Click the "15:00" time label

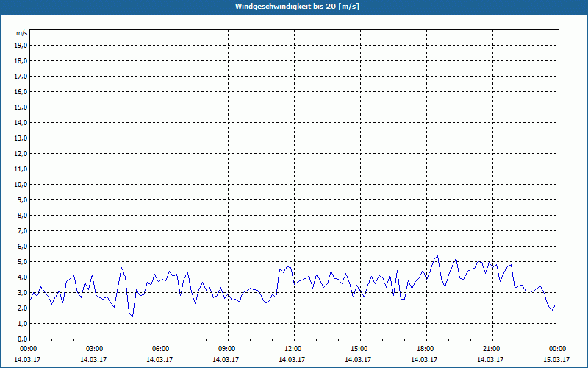coord(358,349)
